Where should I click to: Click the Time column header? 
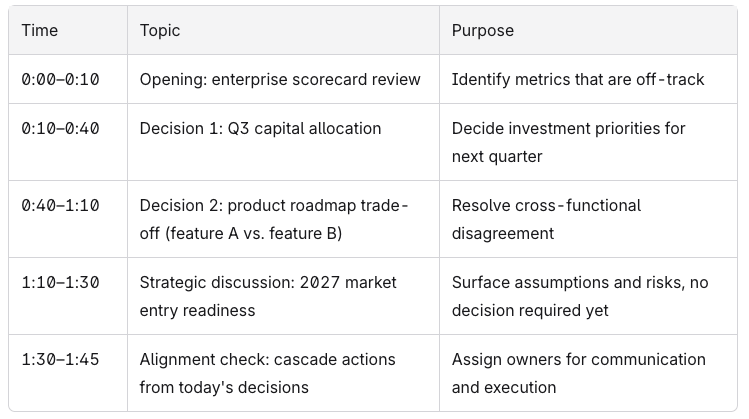(68, 31)
